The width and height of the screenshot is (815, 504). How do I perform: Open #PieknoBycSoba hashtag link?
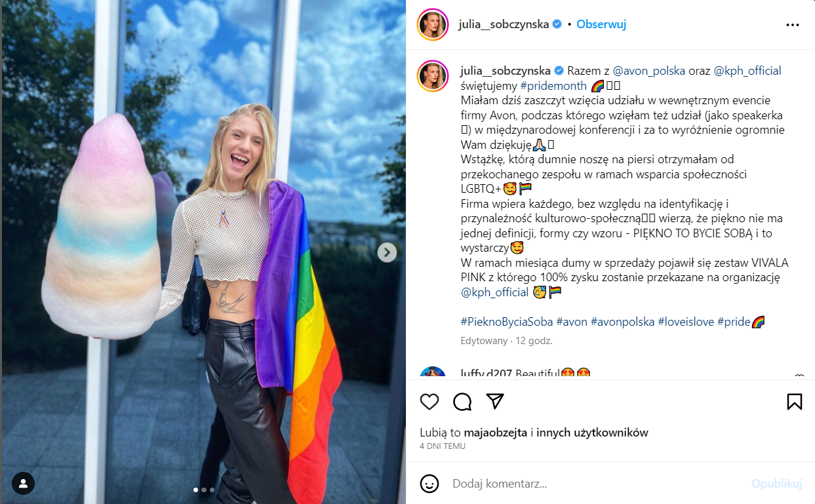click(507, 322)
